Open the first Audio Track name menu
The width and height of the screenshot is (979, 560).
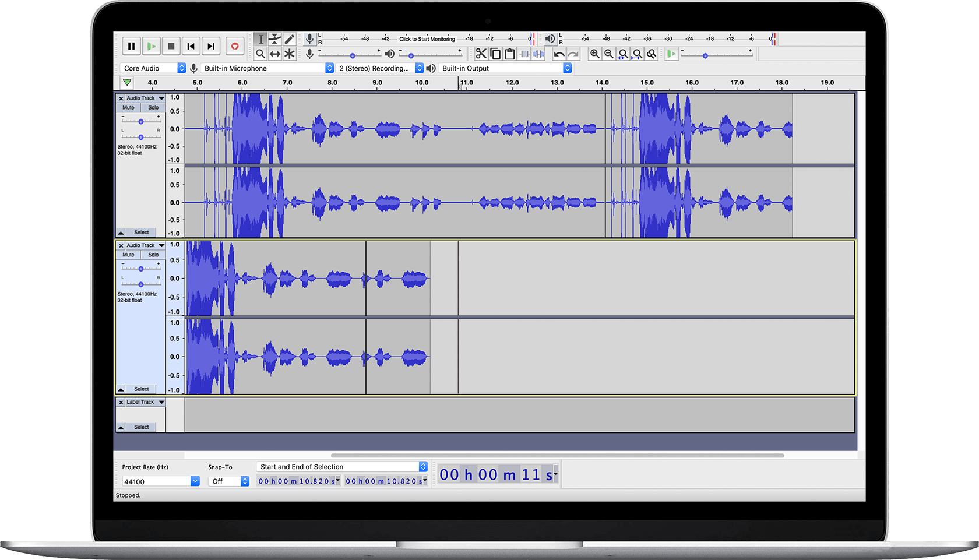click(x=140, y=97)
